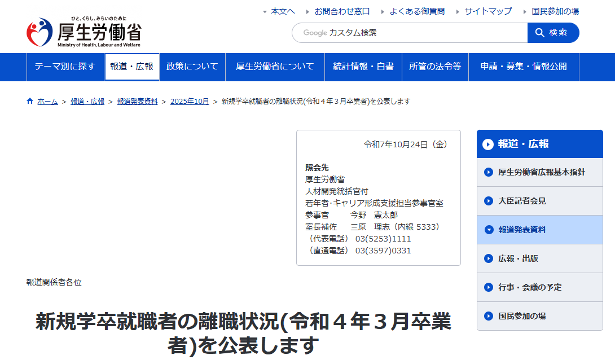Open 厚生労働省広報基本指針 in sidebar
Image resolution: width=615 pixels, height=364 pixels.
[x=540, y=172]
